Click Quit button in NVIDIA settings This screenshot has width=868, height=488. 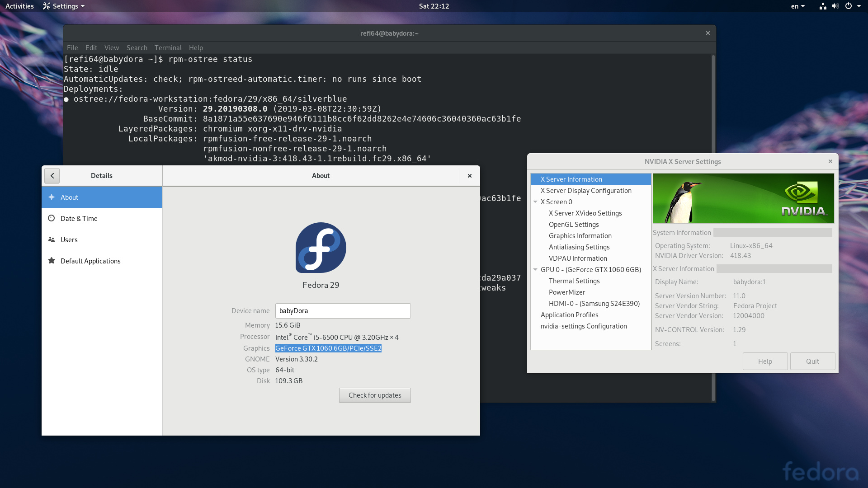pos(812,361)
